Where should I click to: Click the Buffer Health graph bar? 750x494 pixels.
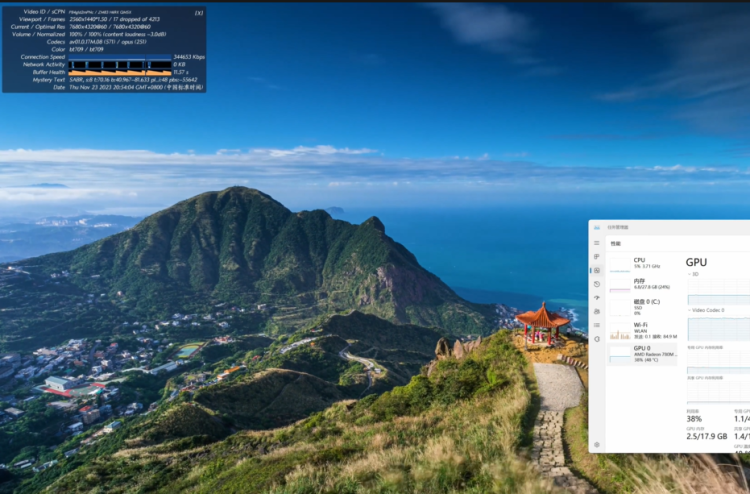point(120,72)
